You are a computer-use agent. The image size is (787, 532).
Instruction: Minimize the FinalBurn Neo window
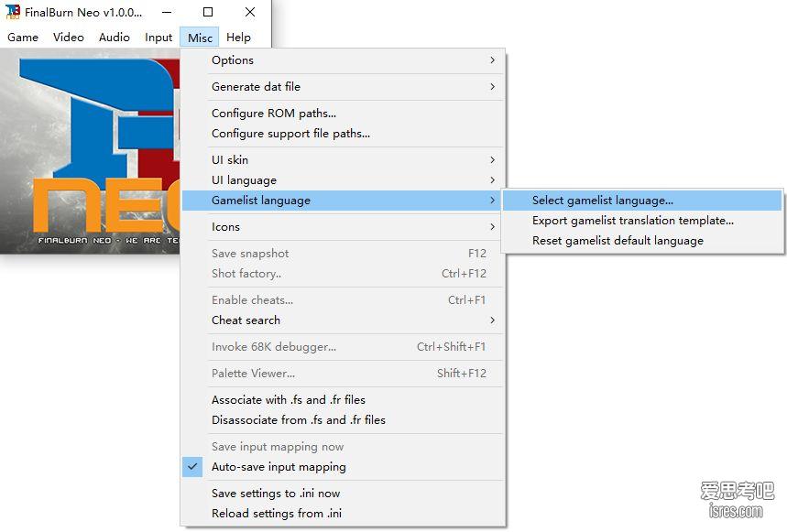click(x=167, y=12)
